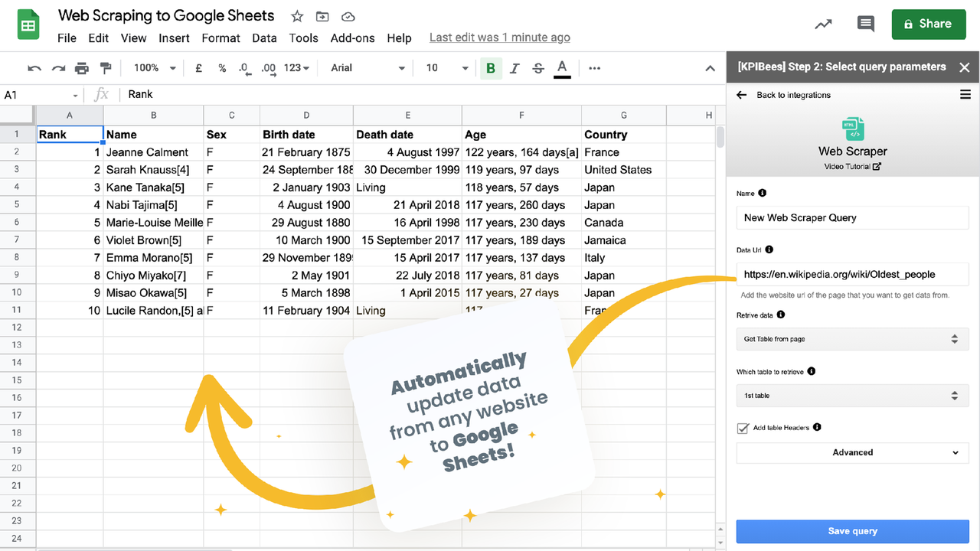This screenshot has height=551, width=980.
Task: Open the more number formats dropdown
Action: [296, 68]
